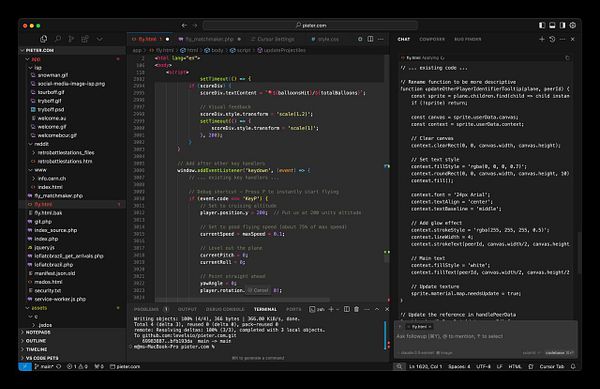Open notifications bell in status bar

click(x=573, y=366)
